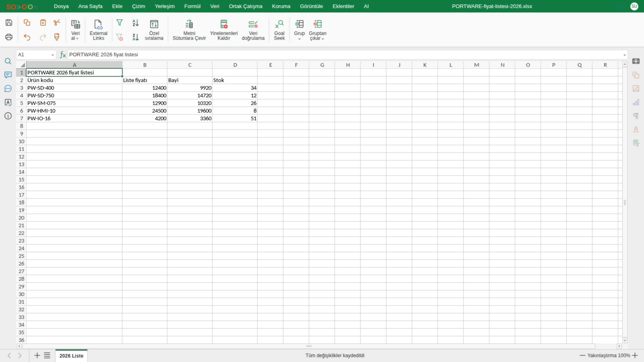This screenshot has width=644, height=362.
Task: Select the 2026 Liste sheet tab
Action: [x=71, y=356]
